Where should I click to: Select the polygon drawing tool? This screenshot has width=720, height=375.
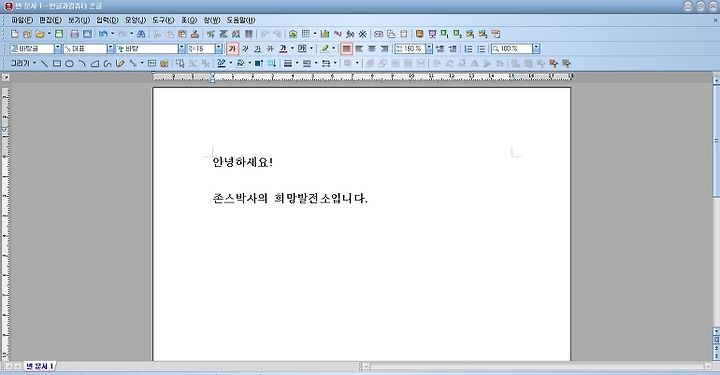pyautogui.click(x=95, y=63)
